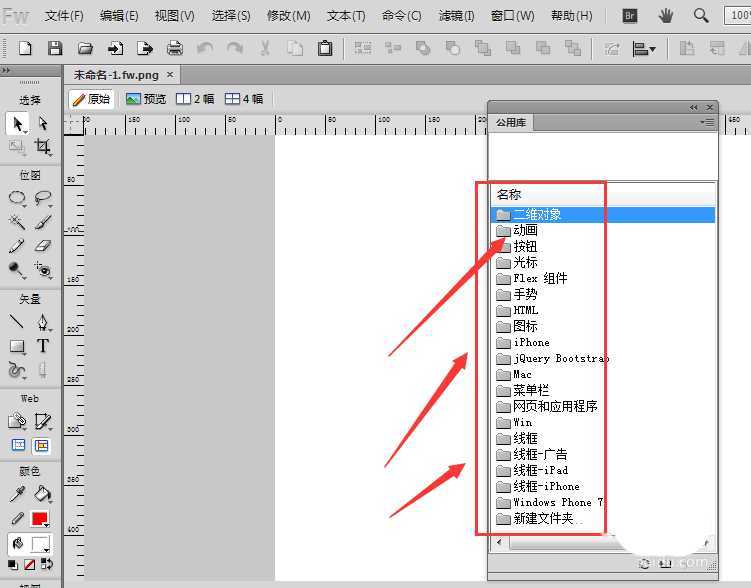Switch to 2-Up view mode
The height and width of the screenshot is (588, 751).
click(x=195, y=99)
